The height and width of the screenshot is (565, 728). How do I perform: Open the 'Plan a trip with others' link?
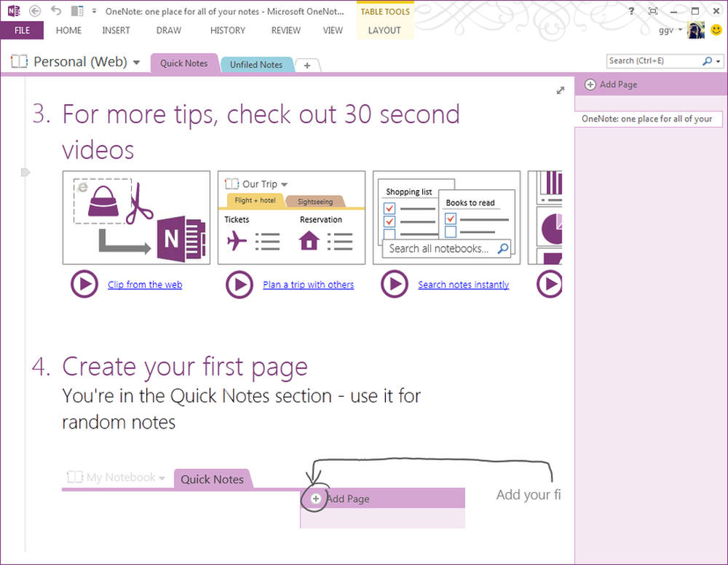308,285
